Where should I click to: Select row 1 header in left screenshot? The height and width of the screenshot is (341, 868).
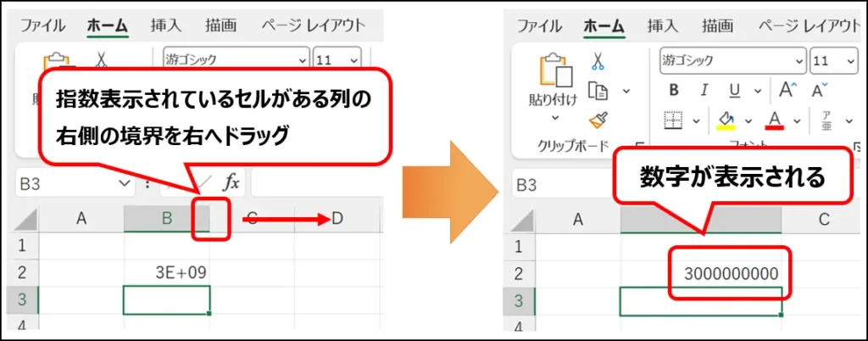(21, 245)
